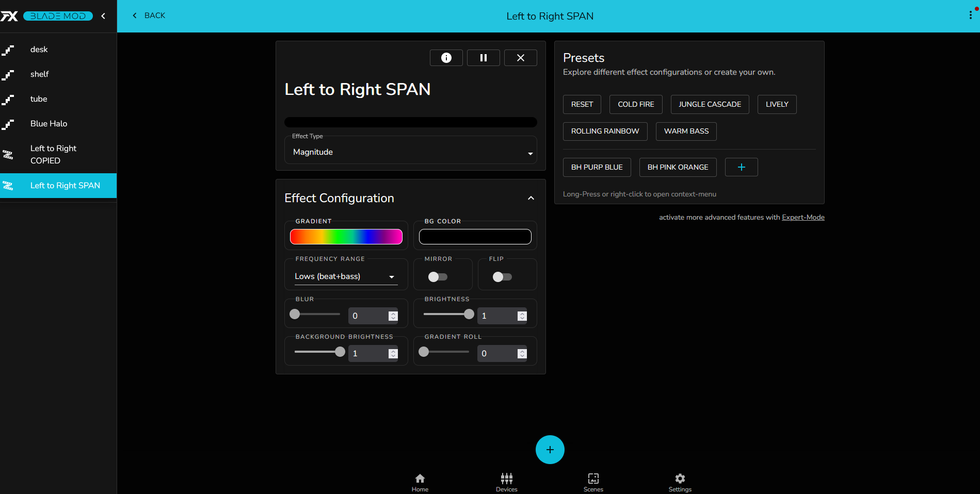Follow the Expert-Mode link
The height and width of the screenshot is (494, 980).
tap(802, 217)
